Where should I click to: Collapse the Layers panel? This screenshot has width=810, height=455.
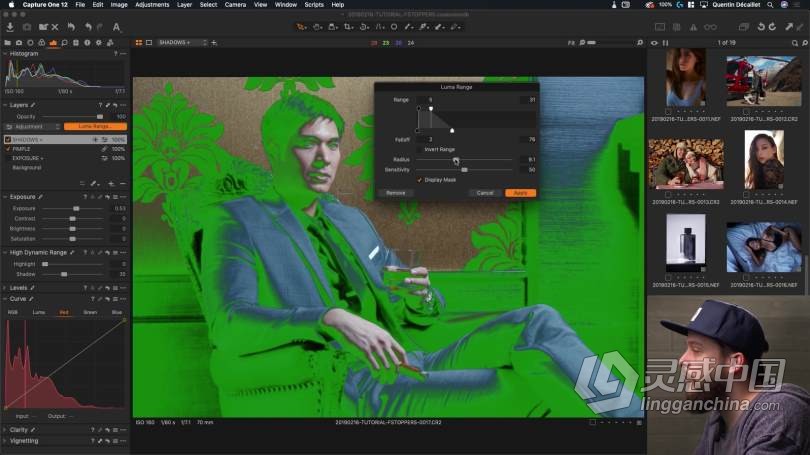pyautogui.click(x=5, y=105)
